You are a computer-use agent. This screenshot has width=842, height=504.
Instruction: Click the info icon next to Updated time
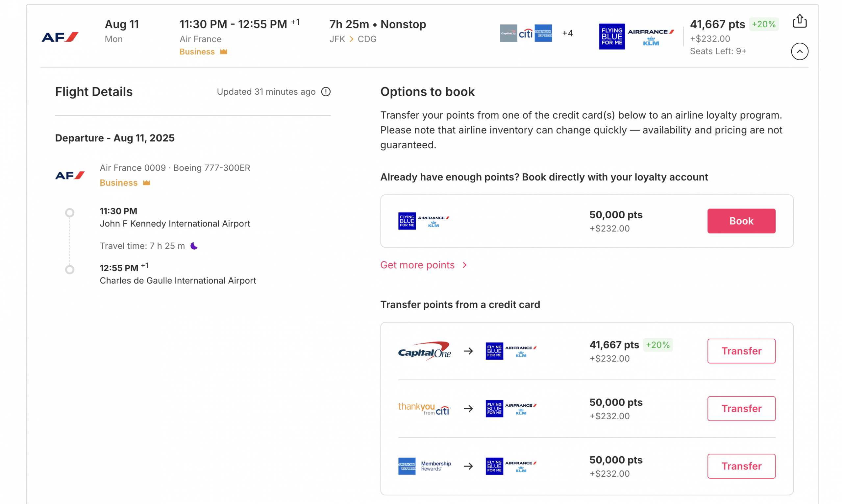pyautogui.click(x=326, y=92)
